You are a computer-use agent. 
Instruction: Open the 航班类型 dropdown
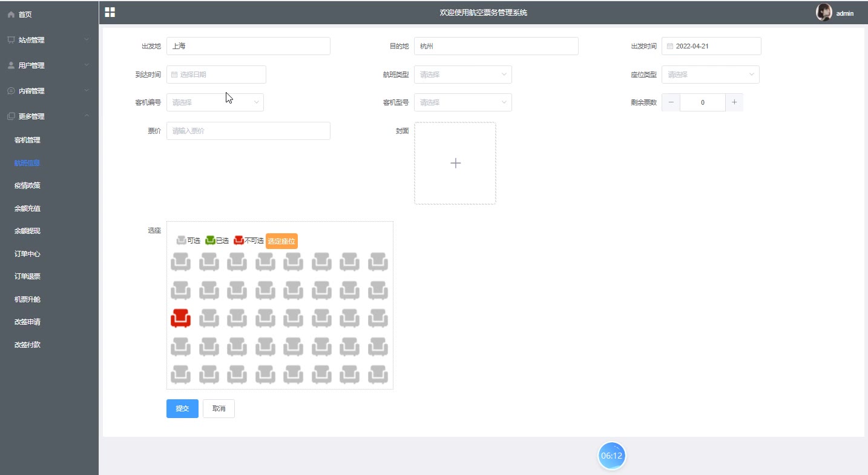point(463,75)
